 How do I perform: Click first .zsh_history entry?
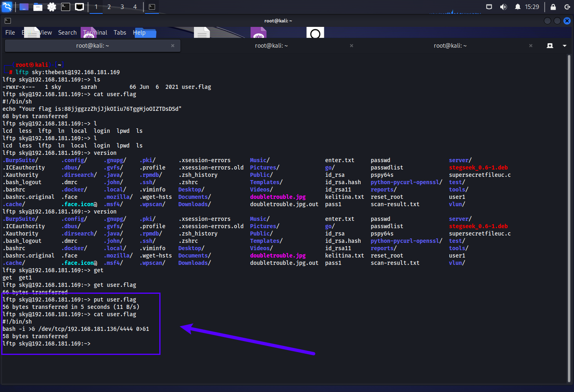(198, 175)
